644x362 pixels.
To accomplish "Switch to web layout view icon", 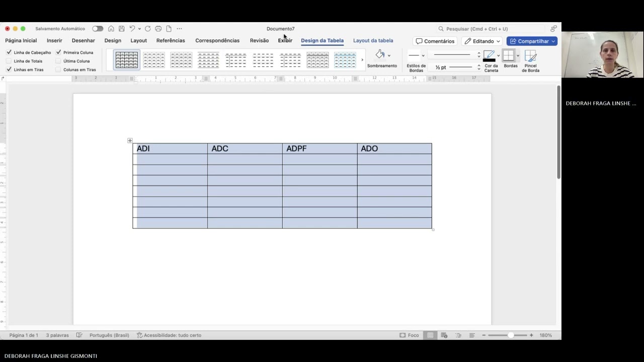I will 444,335.
